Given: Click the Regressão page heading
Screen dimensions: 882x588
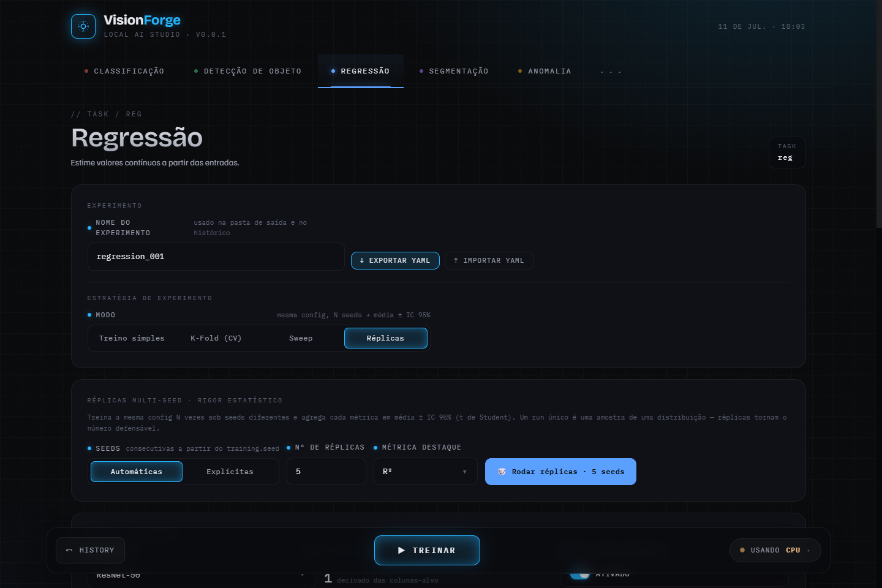Looking at the screenshot, I should [x=137, y=138].
